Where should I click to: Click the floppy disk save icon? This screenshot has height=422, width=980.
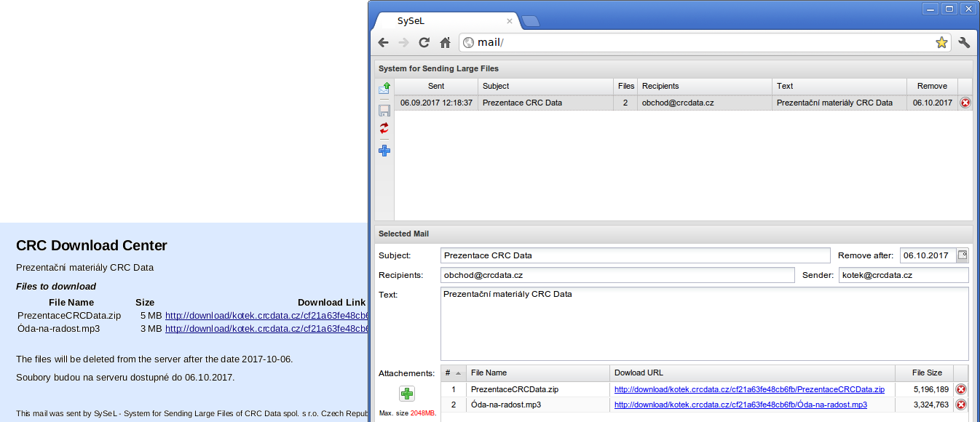coord(384,111)
